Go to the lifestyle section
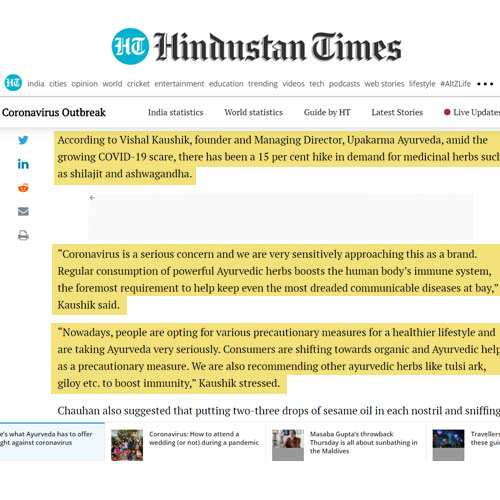The image size is (500, 500). pyautogui.click(x=422, y=84)
